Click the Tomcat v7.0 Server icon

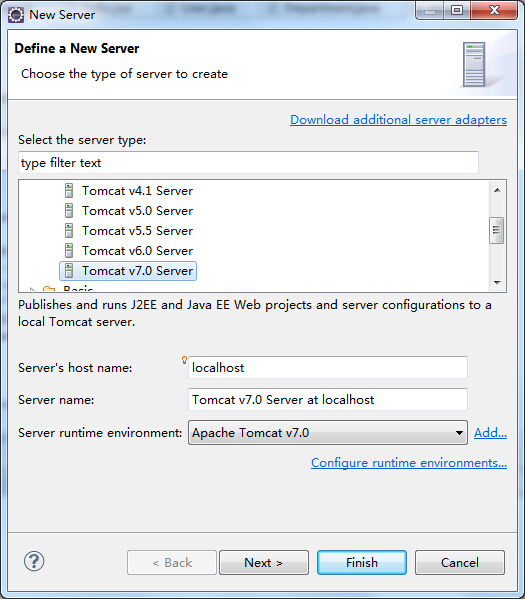tap(69, 270)
